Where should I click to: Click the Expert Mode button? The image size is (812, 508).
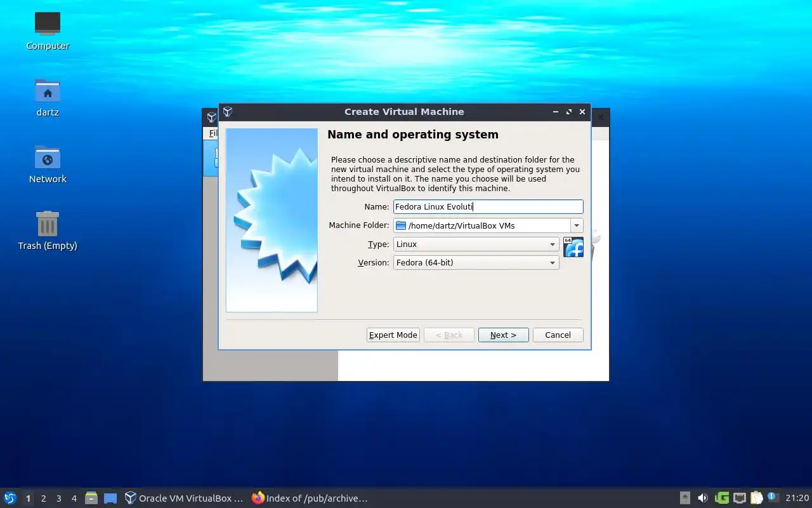click(393, 335)
